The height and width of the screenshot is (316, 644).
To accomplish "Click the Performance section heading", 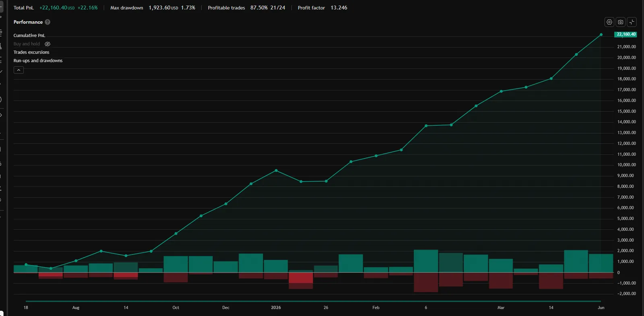I will [28, 22].
